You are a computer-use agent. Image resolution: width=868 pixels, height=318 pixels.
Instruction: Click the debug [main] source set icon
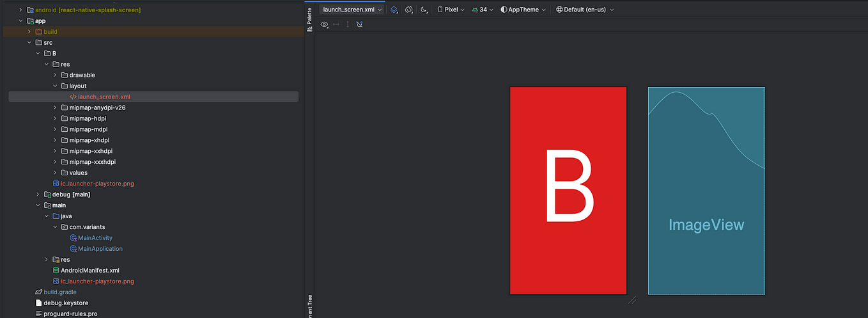coord(47,195)
